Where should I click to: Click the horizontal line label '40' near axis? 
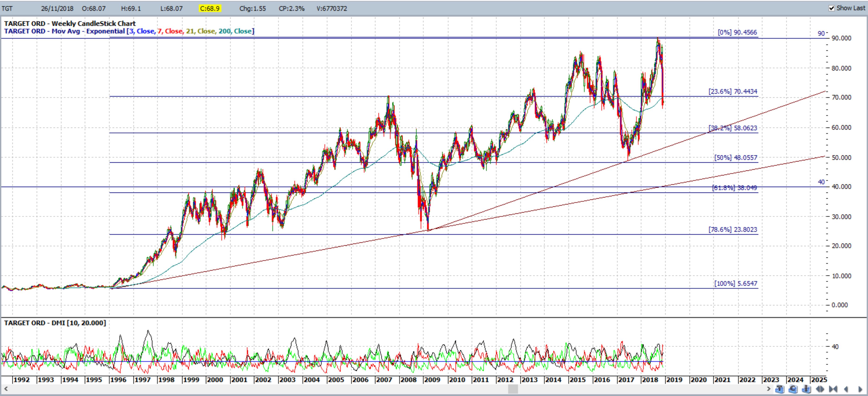click(x=821, y=182)
